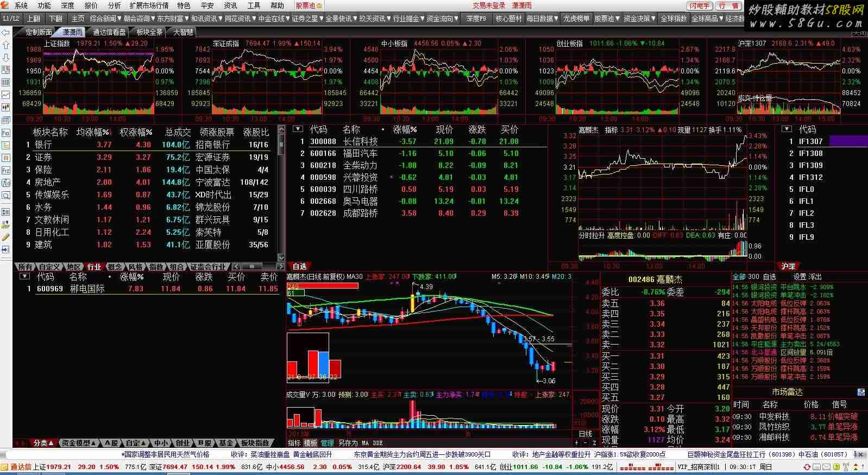The width and height of the screenshot is (868, 475).
Task: Click the sector list scroll-down arrow
Action: [281, 257]
